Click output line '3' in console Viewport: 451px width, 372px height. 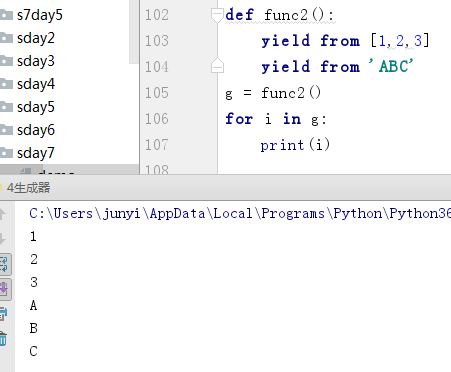34,283
